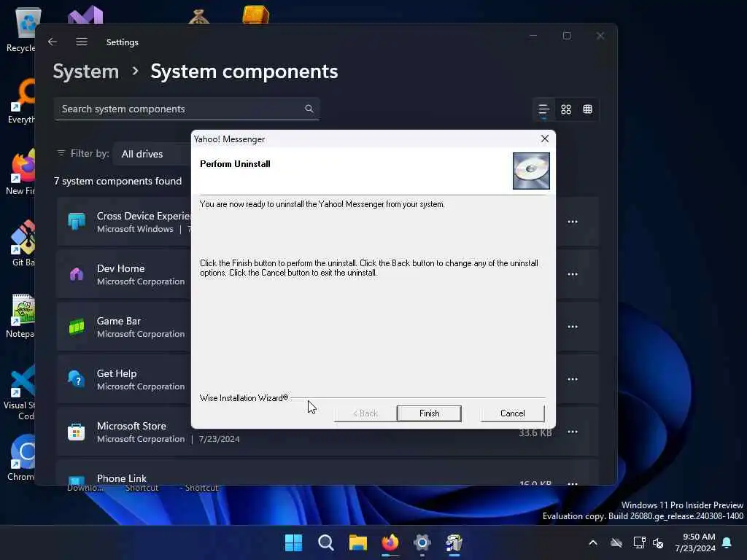Open network status in system tray

639,542
